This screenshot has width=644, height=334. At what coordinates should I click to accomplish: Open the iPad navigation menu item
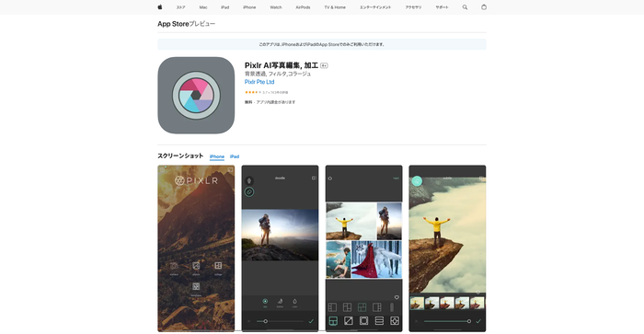click(x=225, y=7)
